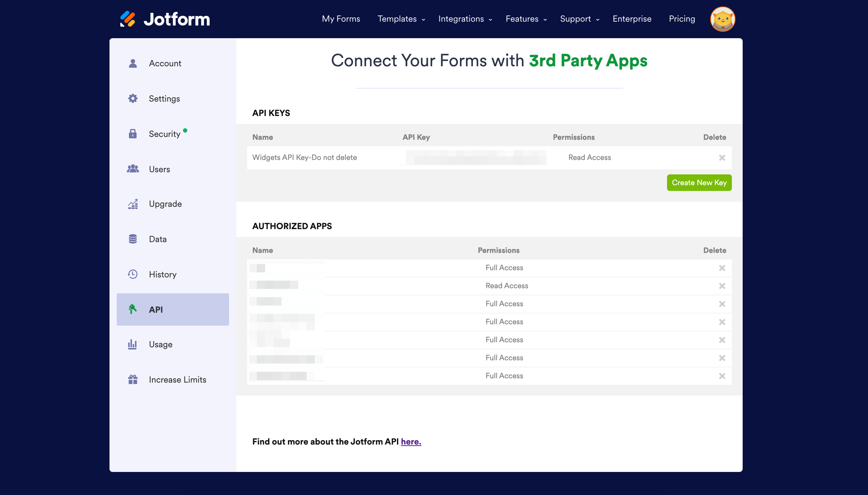Delete the Widgets API Key entry

point(722,157)
